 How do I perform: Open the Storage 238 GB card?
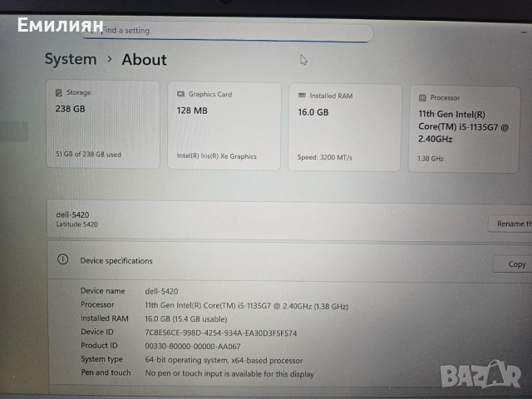(103, 124)
